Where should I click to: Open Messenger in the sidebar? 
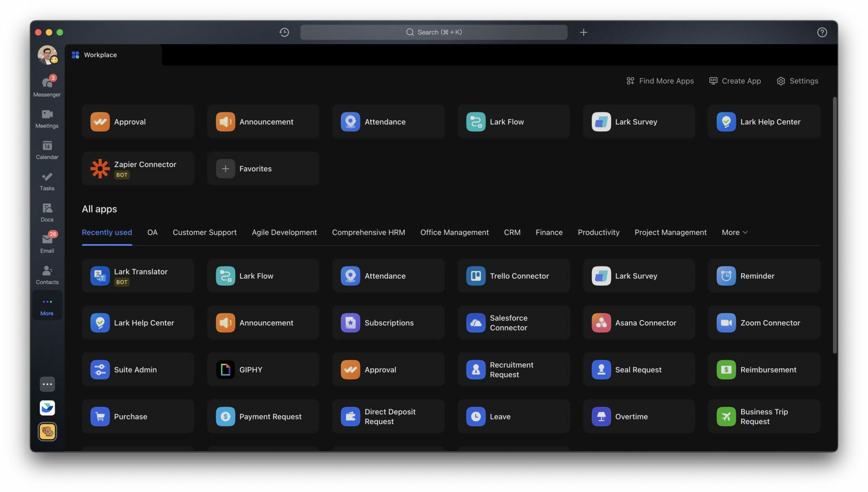click(47, 86)
